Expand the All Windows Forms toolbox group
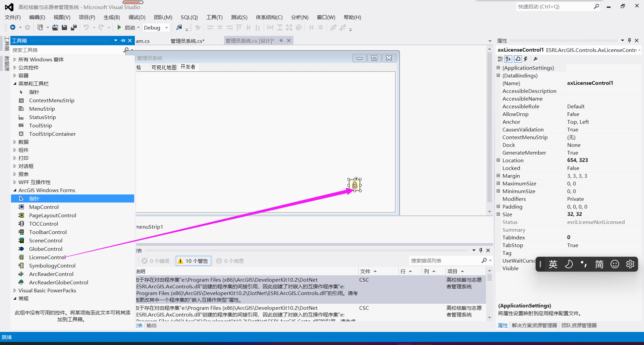644x345 pixels. pos(15,59)
